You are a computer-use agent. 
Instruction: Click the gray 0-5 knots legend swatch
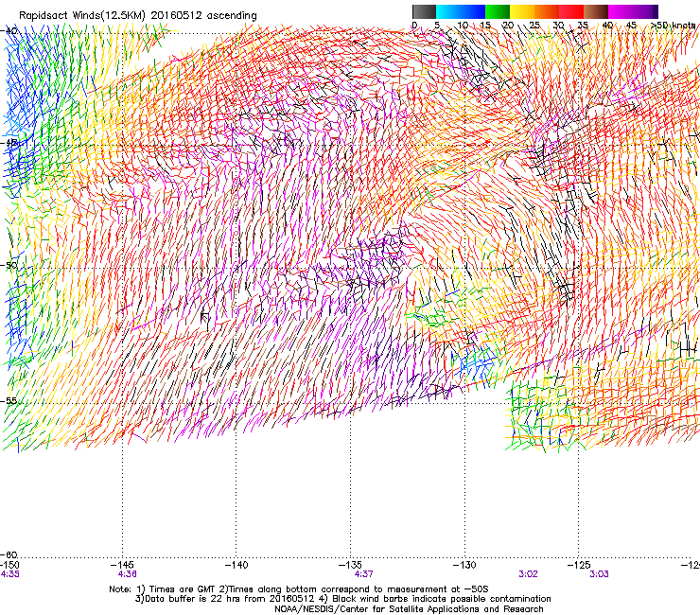pyautogui.click(x=424, y=11)
